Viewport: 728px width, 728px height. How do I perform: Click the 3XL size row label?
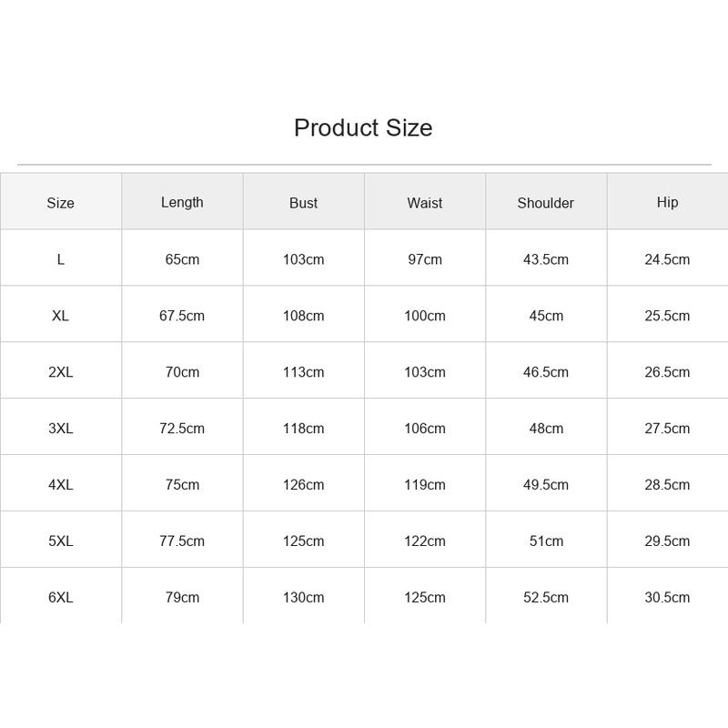click(x=60, y=428)
